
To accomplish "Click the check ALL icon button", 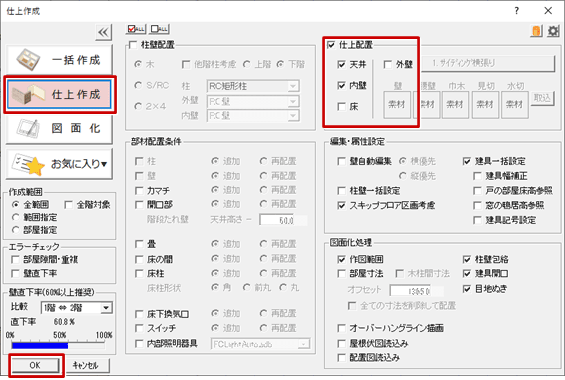I will tap(136, 29).
